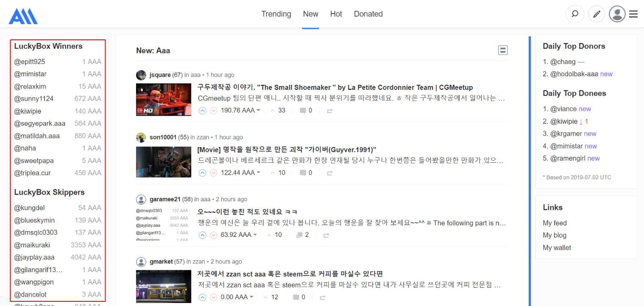Click @kungdel in LuckyBox Skippers
This screenshot has width=644, height=306.
coord(30,208)
